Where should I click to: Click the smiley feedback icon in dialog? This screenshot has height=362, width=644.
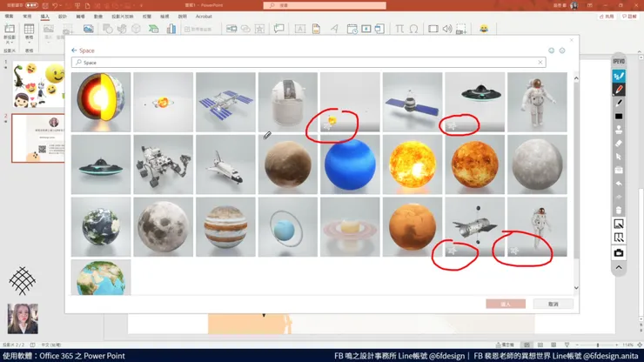551,50
